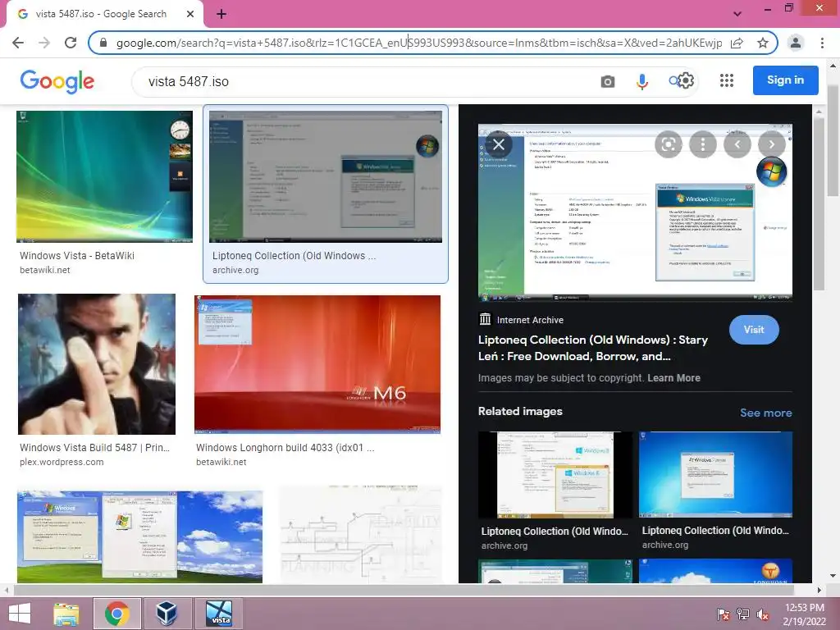Expand the tab search chevron
The height and width of the screenshot is (630, 840).
point(737,14)
